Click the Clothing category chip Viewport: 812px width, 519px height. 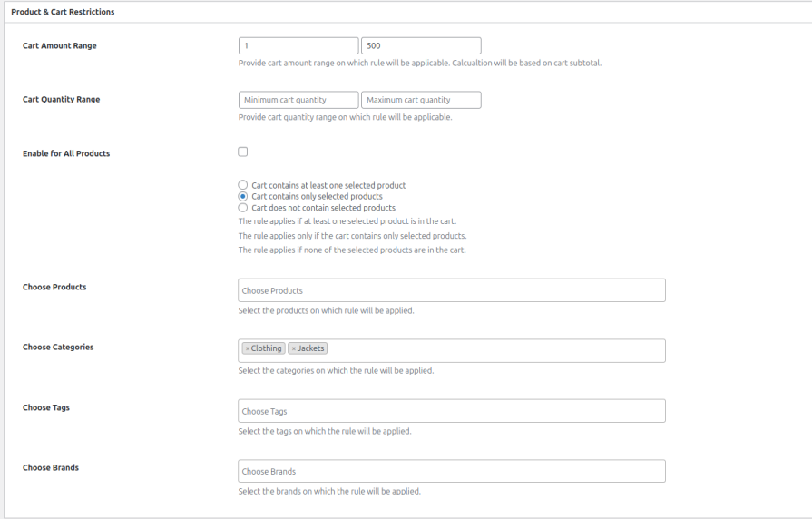click(267, 348)
